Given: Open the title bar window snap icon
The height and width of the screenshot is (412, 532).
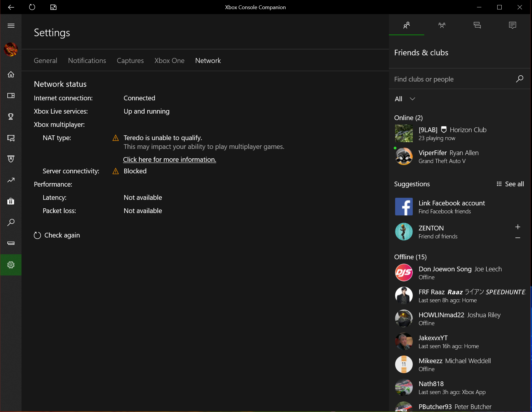Looking at the screenshot, I should point(53,7).
